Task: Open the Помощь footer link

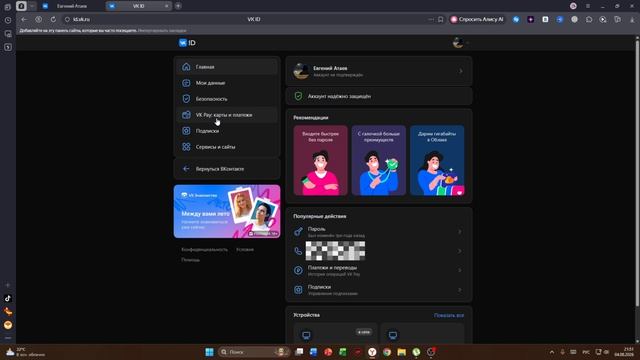Action: [191, 260]
